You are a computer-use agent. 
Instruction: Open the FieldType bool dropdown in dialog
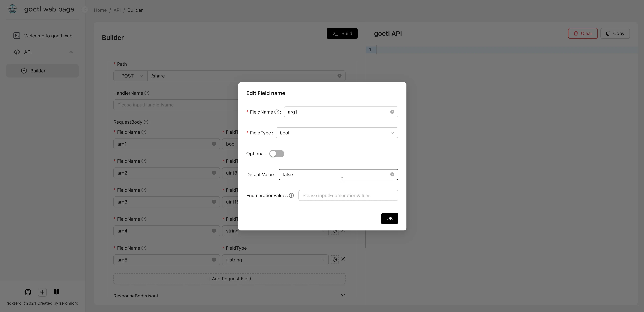[337, 133]
